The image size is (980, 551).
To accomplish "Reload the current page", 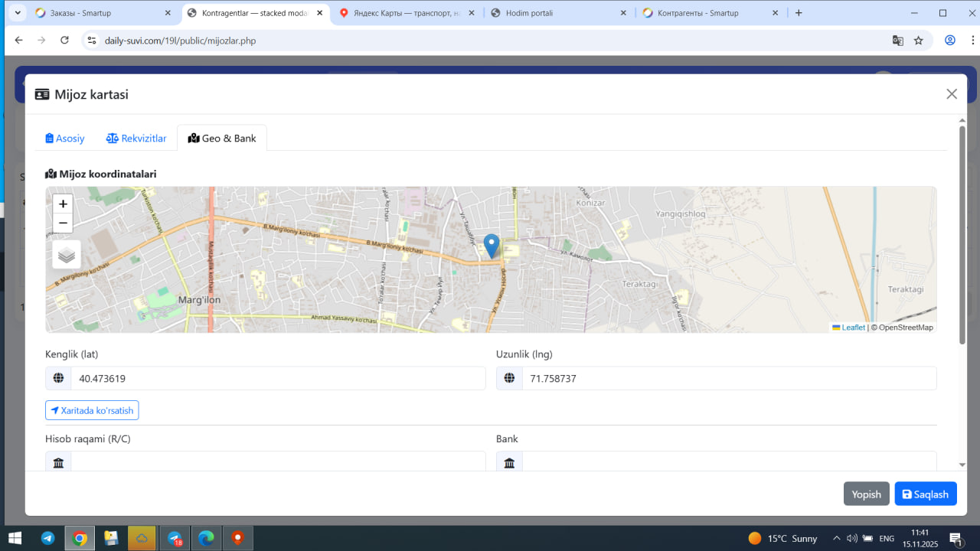I will tap(64, 41).
